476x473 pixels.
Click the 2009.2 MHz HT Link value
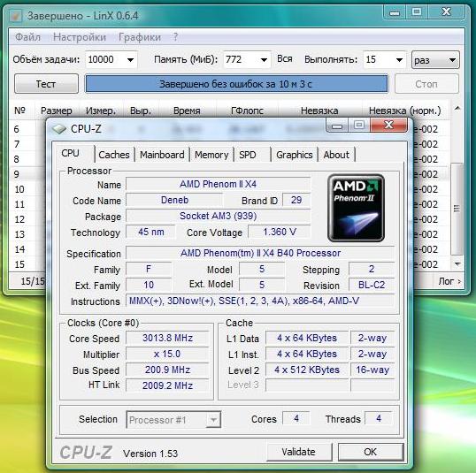pyautogui.click(x=167, y=385)
